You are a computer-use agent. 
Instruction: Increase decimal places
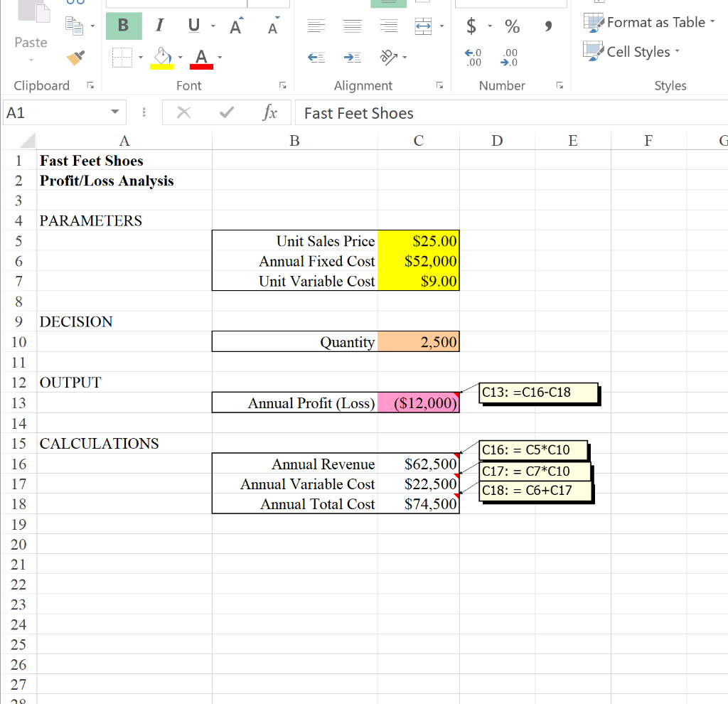pyautogui.click(x=473, y=57)
